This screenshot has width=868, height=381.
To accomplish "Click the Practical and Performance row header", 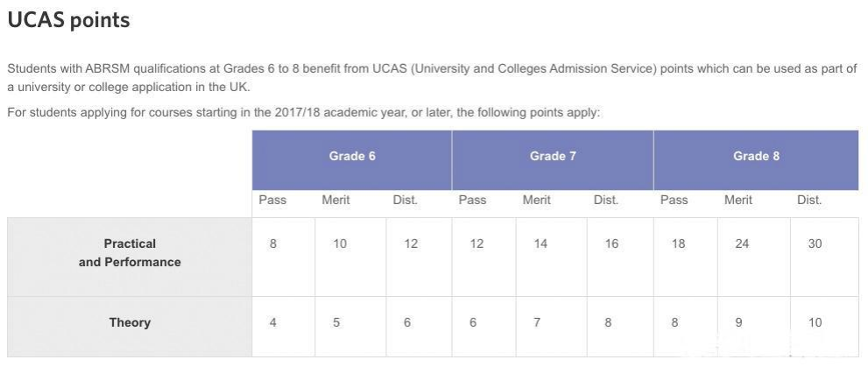I will (x=130, y=252).
